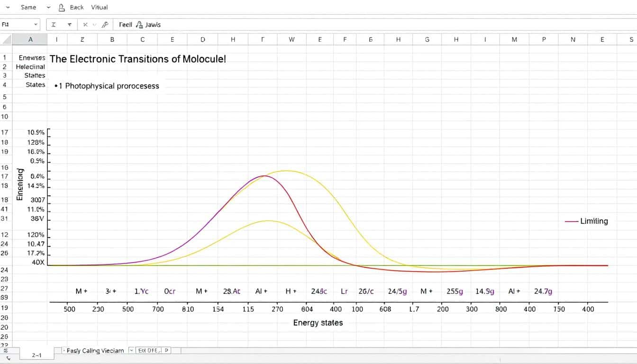Click chart title The Electronic Transitions of Molocule!

(138, 59)
